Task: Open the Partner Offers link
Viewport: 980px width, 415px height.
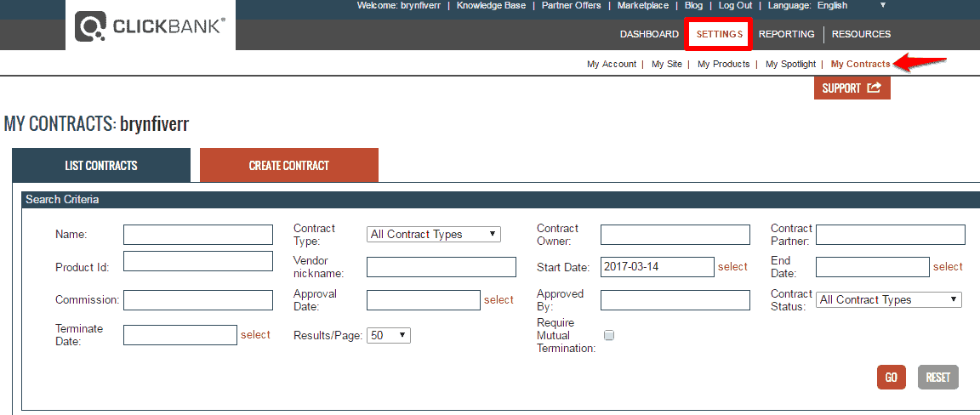Action: point(572,6)
